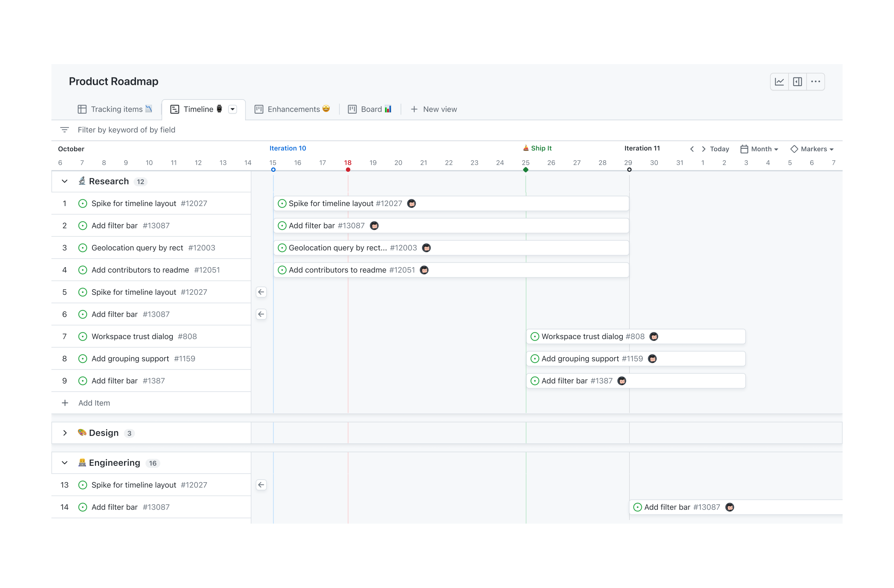This screenshot has height=588, width=894.
Task: Click the filter icon beside the filter field
Action: coord(64,130)
